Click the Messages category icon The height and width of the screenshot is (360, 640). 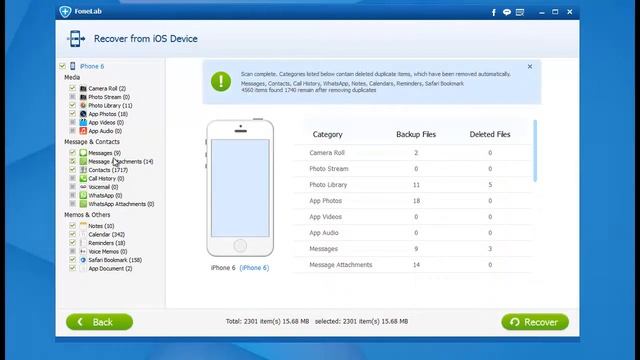pyautogui.click(x=83, y=153)
